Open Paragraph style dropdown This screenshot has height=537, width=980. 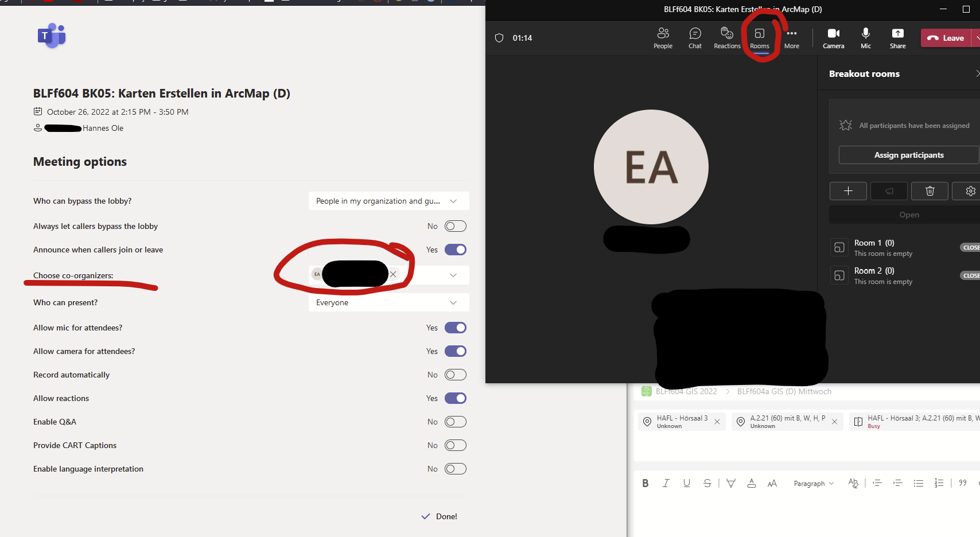coord(814,484)
